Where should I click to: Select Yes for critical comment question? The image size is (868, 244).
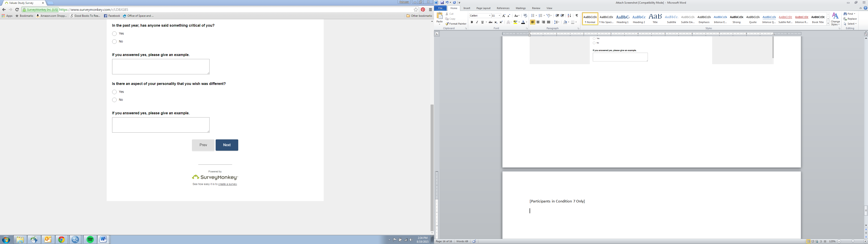(115, 34)
